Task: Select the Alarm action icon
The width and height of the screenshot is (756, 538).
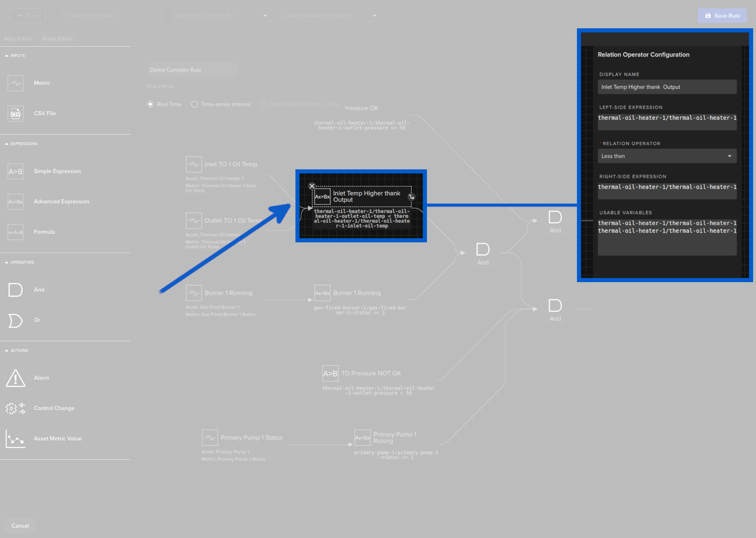Action: point(15,378)
